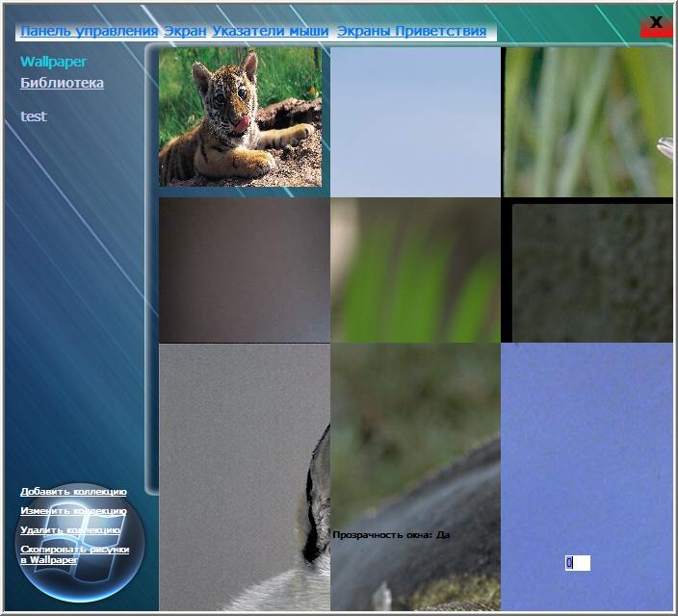Click the Прозрачность окна: Да label

[392, 535]
